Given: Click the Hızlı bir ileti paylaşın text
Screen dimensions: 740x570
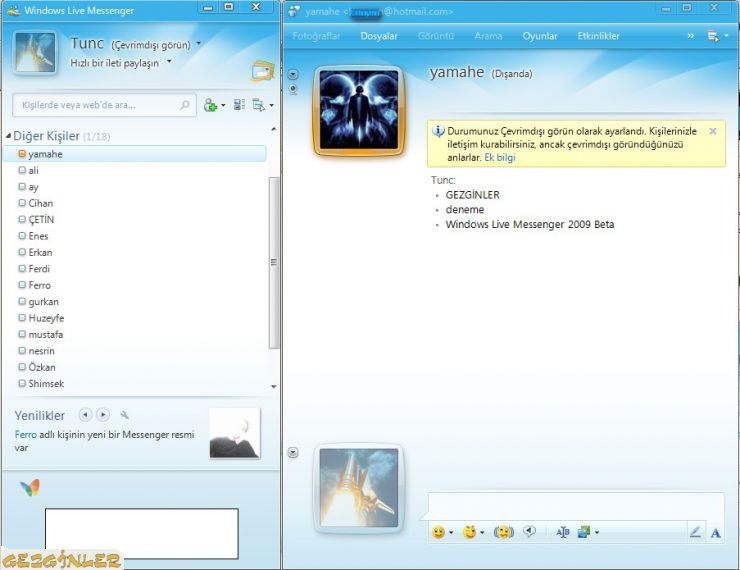Looking at the screenshot, I should (115, 63).
